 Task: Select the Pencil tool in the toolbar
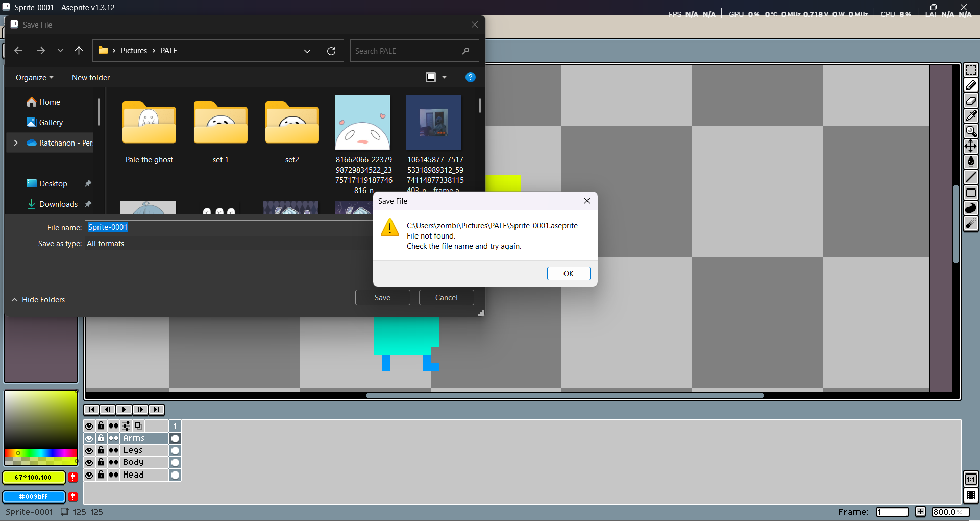(971, 85)
